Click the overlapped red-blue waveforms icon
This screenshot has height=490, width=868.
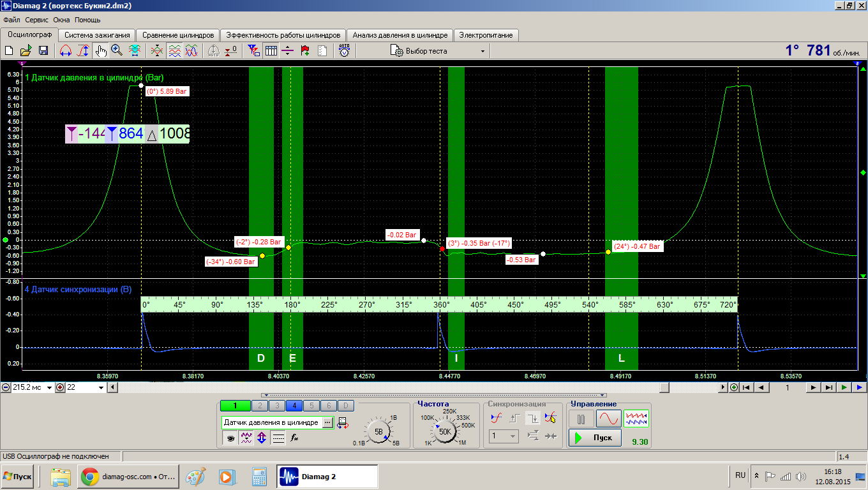[x=191, y=50]
